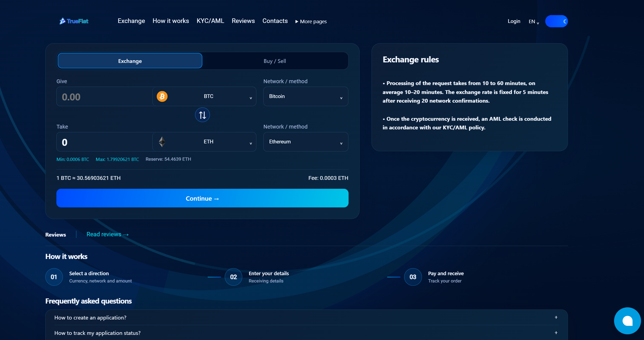Click the step 01 circle
This screenshot has height=340, width=644.
[54, 277]
